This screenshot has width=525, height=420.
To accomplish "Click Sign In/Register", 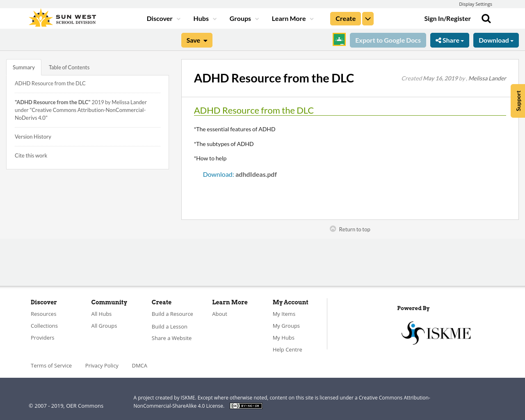I will (x=447, y=18).
